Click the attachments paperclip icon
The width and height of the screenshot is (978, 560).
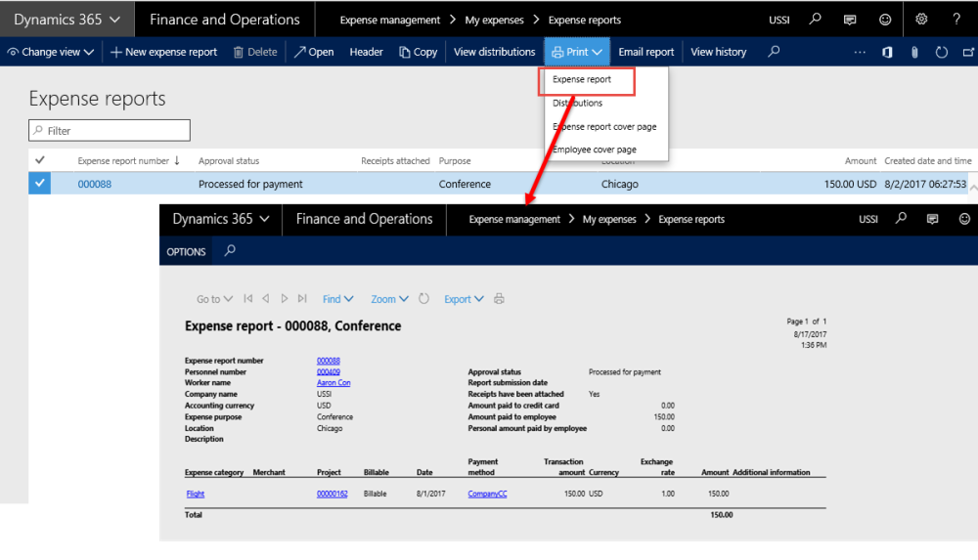[914, 53]
